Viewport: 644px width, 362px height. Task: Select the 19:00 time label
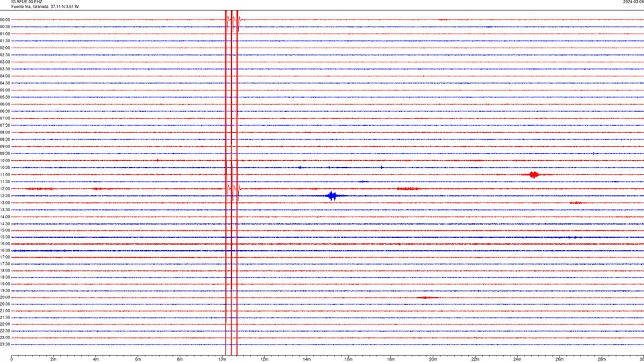[x=5, y=284]
